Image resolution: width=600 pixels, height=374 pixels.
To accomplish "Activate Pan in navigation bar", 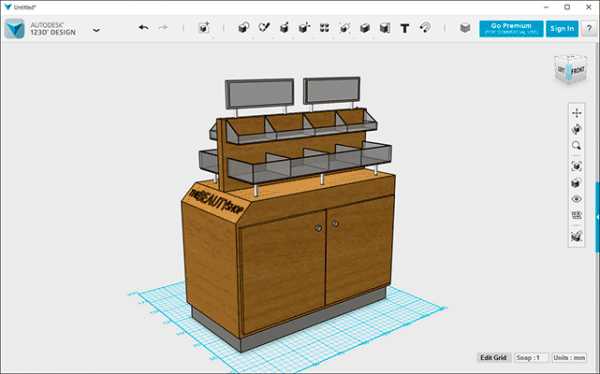I will click(x=577, y=113).
